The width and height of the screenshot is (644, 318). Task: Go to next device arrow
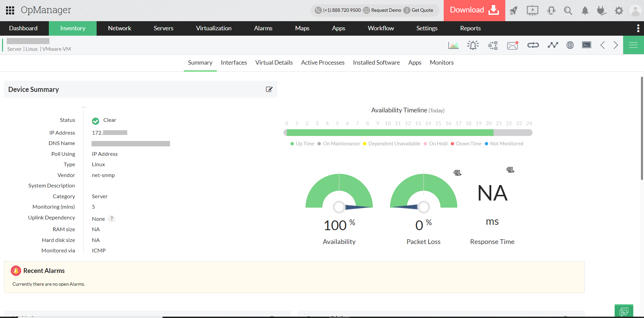click(616, 45)
